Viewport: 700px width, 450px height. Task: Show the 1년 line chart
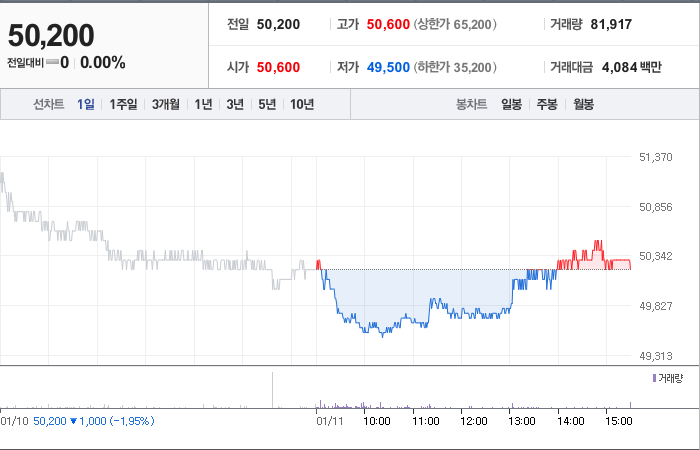pos(203,104)
